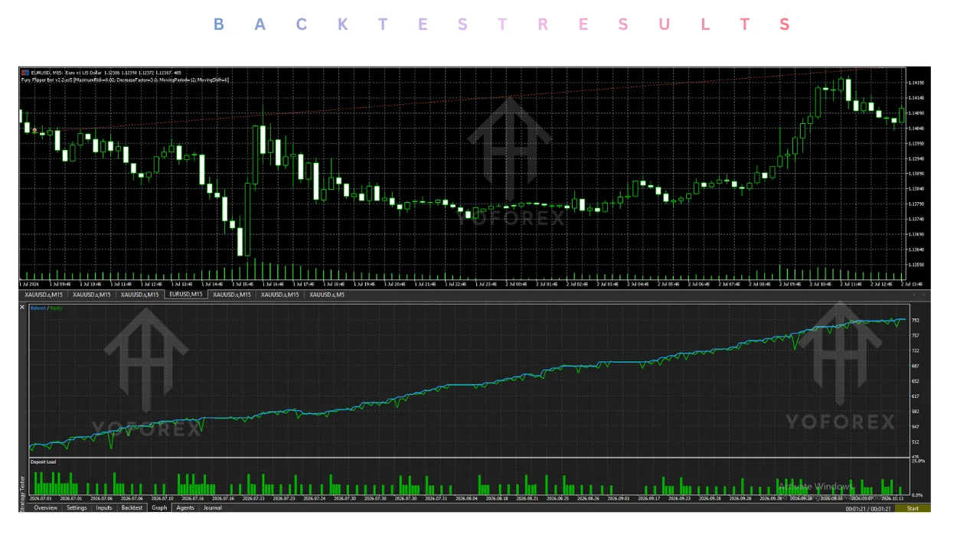Viewport: 980px width, 551px height.
Task: Click the EURUSD chart symbol icon in title
Action: point(24,73)
